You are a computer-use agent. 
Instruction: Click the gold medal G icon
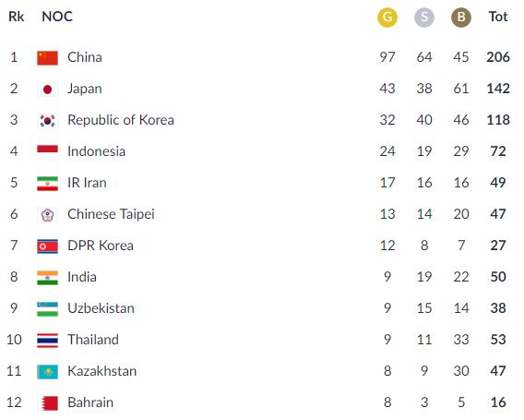(387, 17)
